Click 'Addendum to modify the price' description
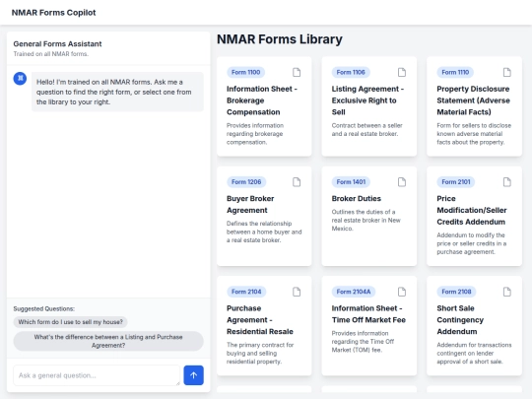Screen dimensions: 532x399 coord(472,243)
